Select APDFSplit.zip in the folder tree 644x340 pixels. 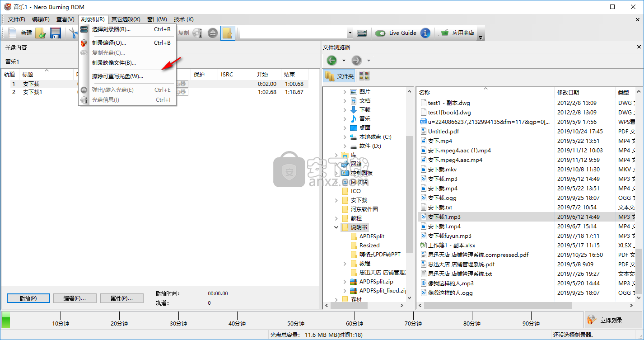point(372,281)
